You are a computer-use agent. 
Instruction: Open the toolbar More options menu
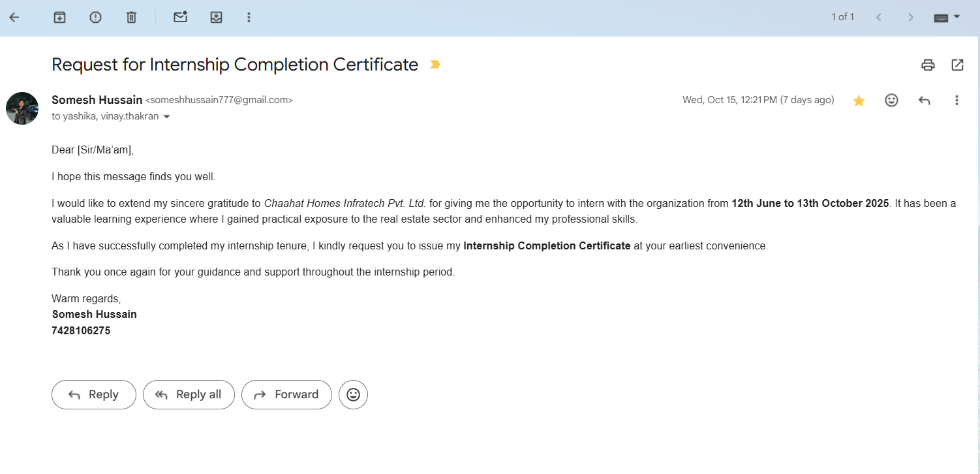(249, 18)
